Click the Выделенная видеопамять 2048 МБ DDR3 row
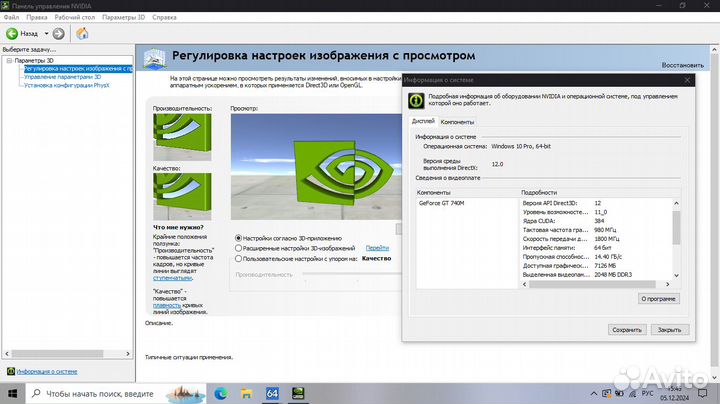Screen dimensions: 720x404 click(596, 275)
